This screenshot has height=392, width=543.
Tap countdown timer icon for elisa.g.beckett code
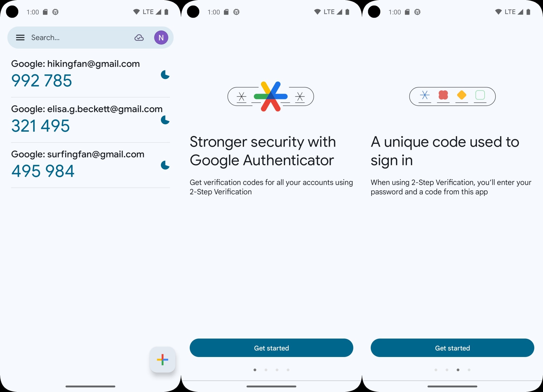coord(165,120)
